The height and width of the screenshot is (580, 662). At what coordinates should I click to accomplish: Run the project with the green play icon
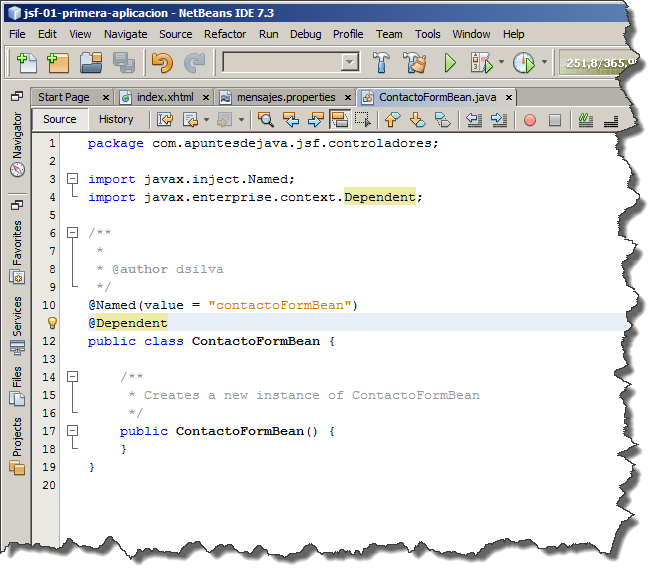(450, 63)
